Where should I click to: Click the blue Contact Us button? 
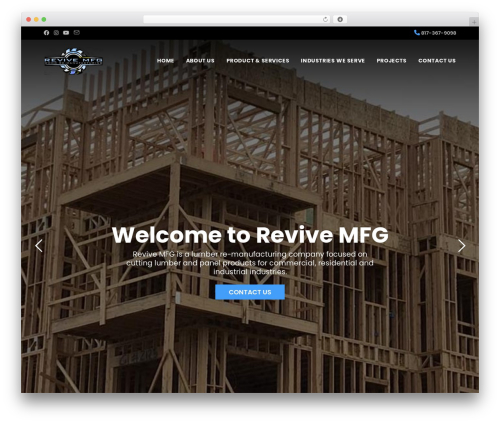250,292
